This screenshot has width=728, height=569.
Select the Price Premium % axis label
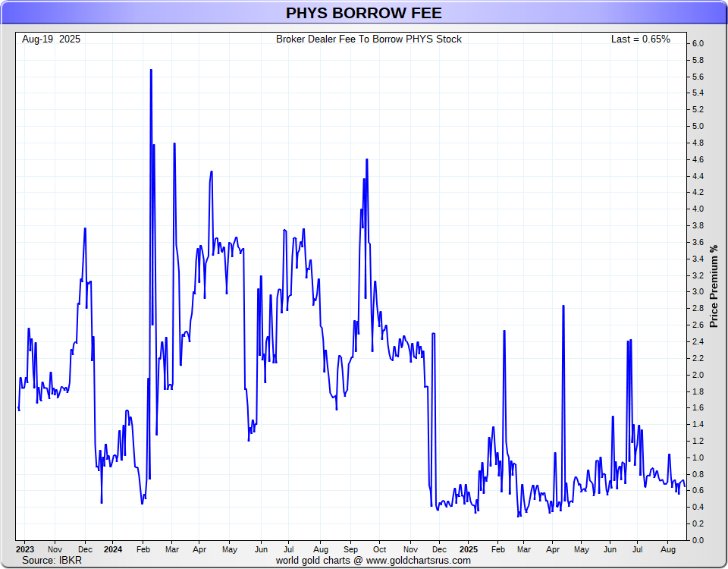713,287
